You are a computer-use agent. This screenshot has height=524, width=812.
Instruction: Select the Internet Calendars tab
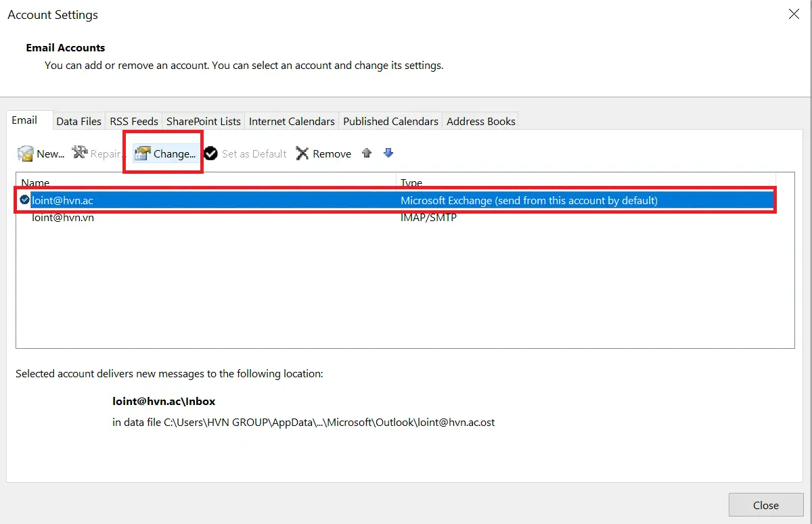292,121
